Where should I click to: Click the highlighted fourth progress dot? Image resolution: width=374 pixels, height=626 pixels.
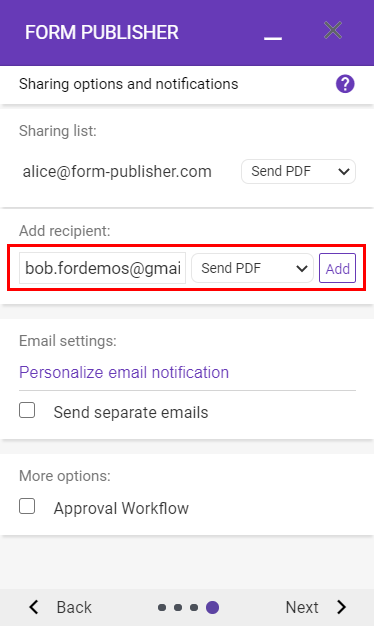[x=212, y=607]
